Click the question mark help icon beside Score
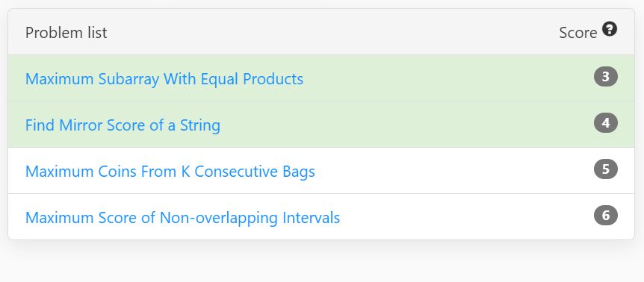 click(610, 29)
